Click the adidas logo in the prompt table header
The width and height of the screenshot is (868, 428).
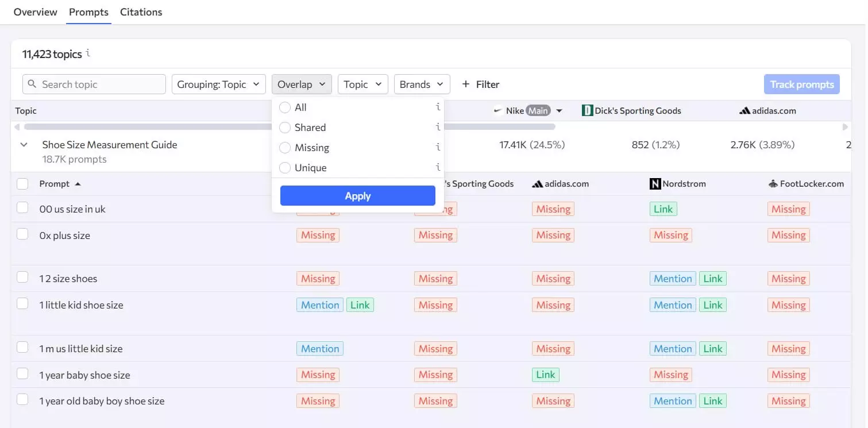(537, 184)
